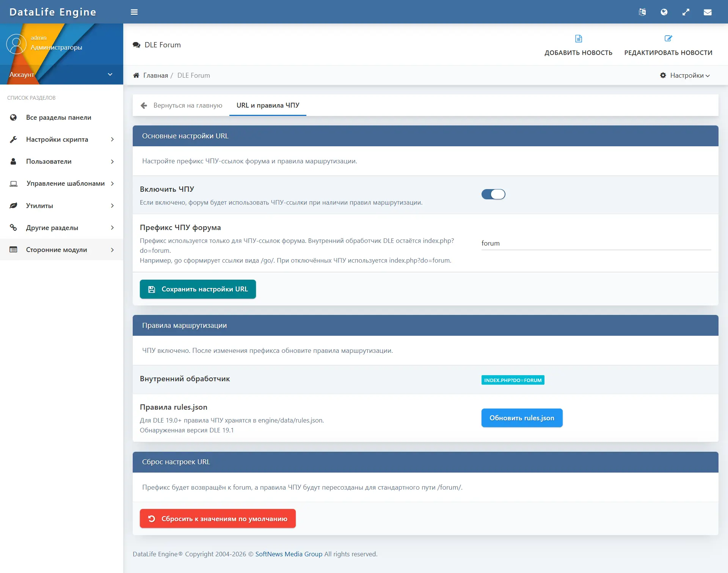
Task: Click the DLE Forum breadcrumb text
Action: click(x=193, y=75)
